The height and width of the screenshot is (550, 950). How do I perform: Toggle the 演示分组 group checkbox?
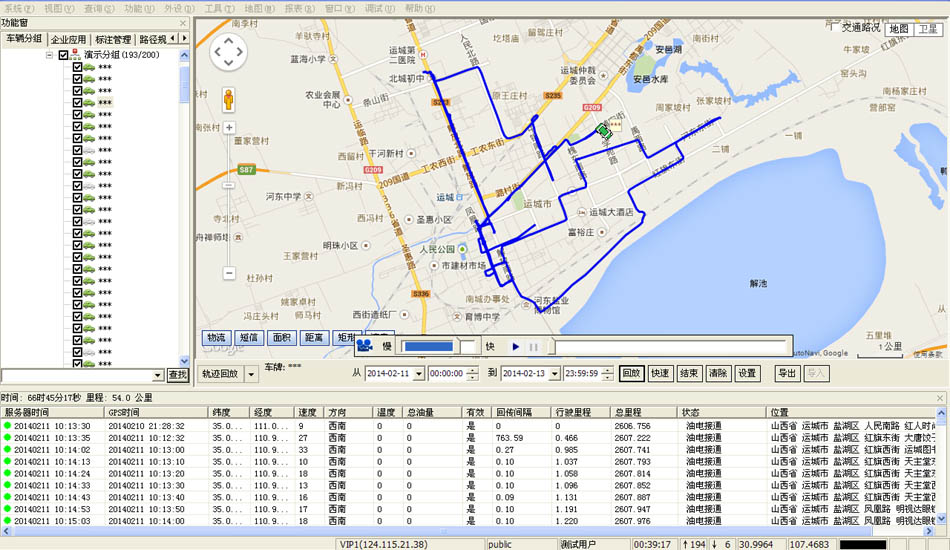(x=64, y=55)
